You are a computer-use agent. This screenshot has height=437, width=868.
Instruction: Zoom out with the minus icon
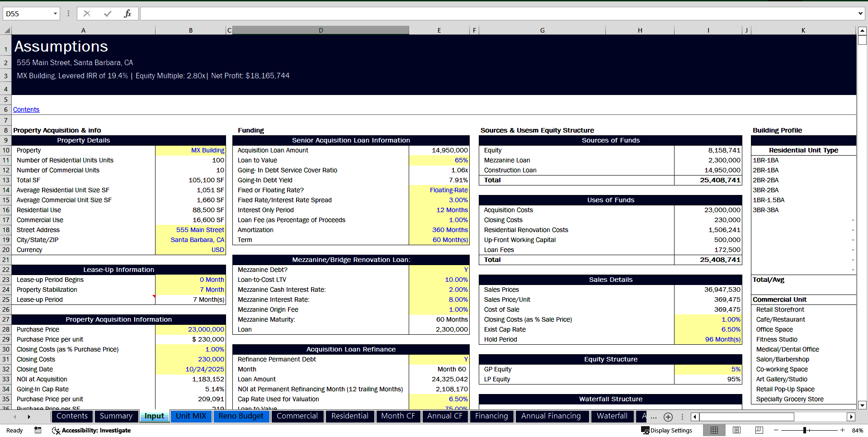point(776,430)
